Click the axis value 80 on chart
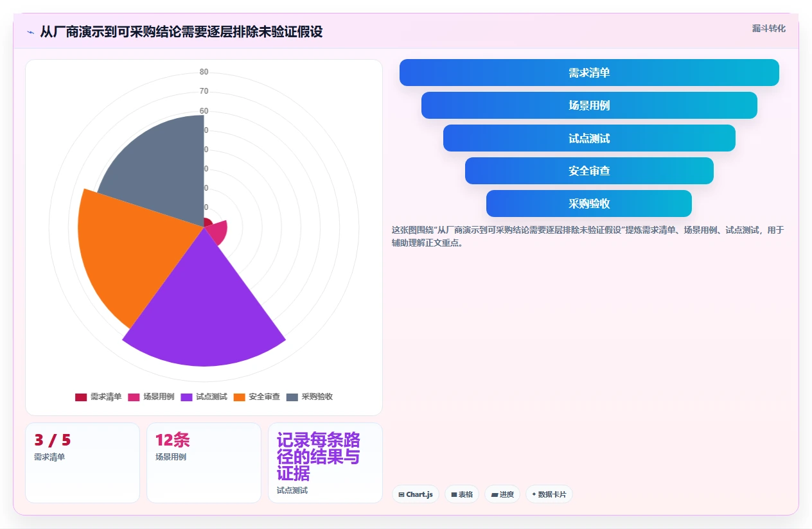 pyautogui.click(x=204, y=72)
